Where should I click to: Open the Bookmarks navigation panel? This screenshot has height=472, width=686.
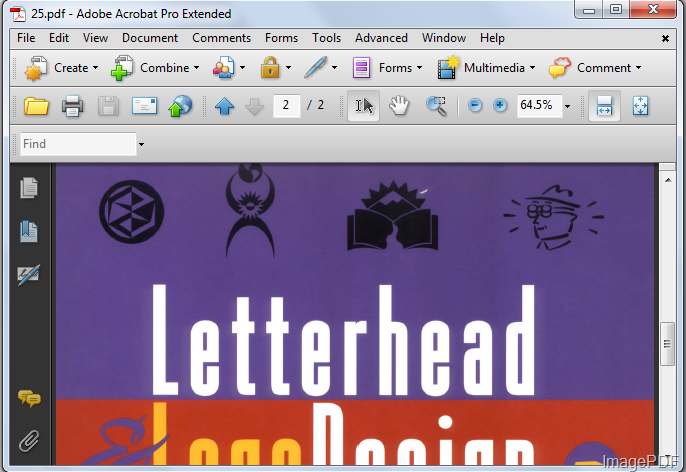pos(29,231)
